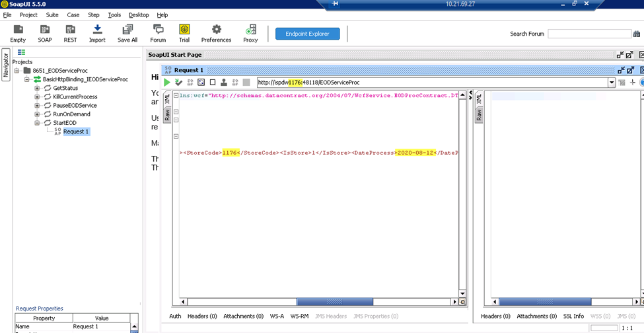Click the plus icon beside the endpoint field
Screen dimensions: 644x333
(633, 83)
